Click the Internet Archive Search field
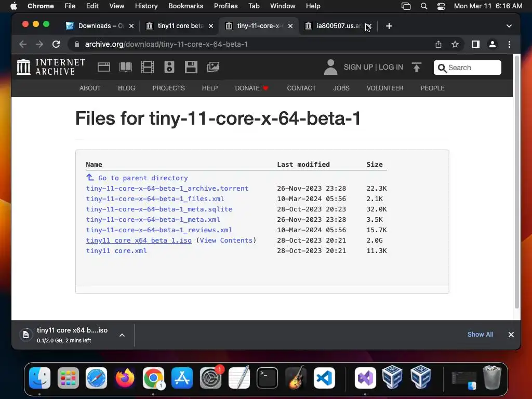The width and height of the screenshot is (532, 399). point(467,68)
